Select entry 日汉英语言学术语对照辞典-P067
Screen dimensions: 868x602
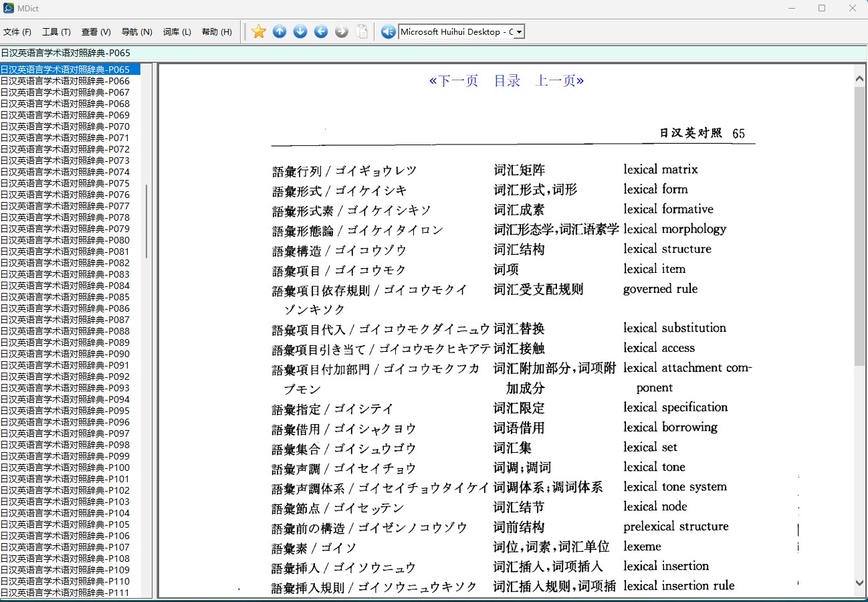pos(70,92)
